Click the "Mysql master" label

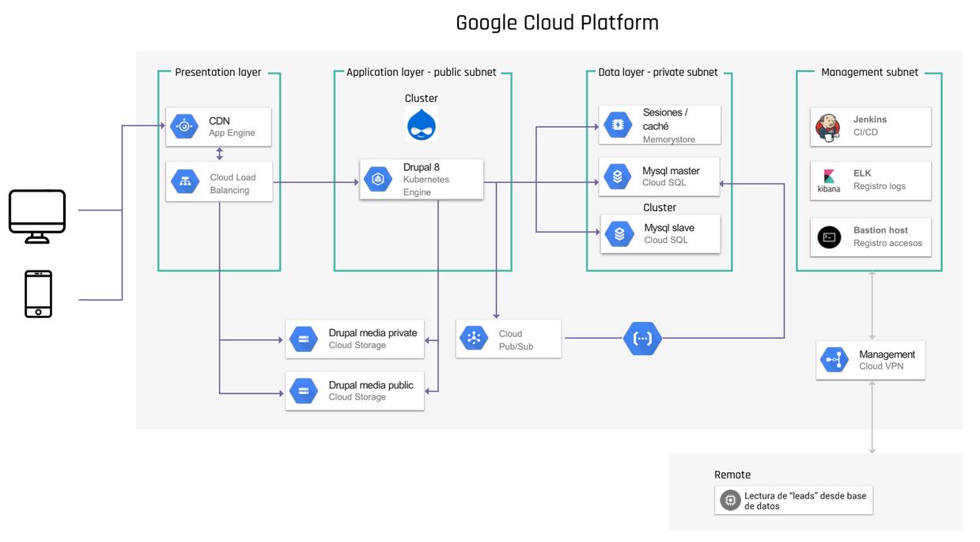click(x=671, y=171)
